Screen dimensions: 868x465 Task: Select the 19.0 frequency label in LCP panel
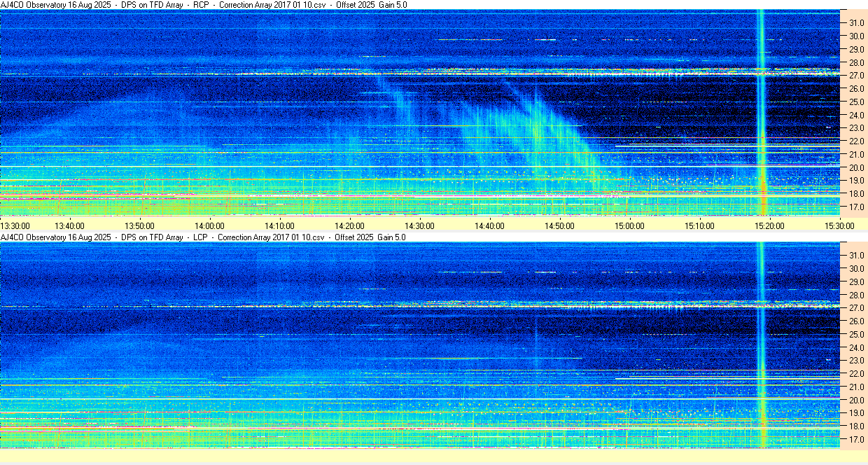pyautogui.click(x=857, y=414)
